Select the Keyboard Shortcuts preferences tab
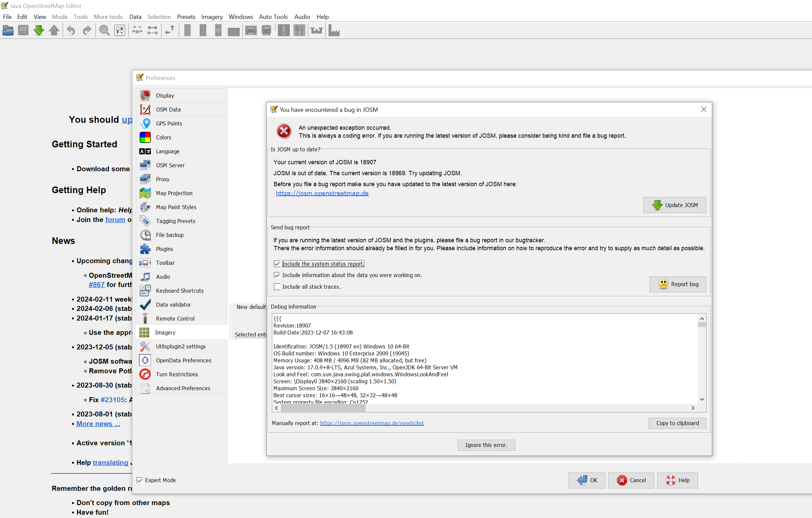The width and height of the screenshot is (812, 518). pyautogui.click(x=182, y=291)
